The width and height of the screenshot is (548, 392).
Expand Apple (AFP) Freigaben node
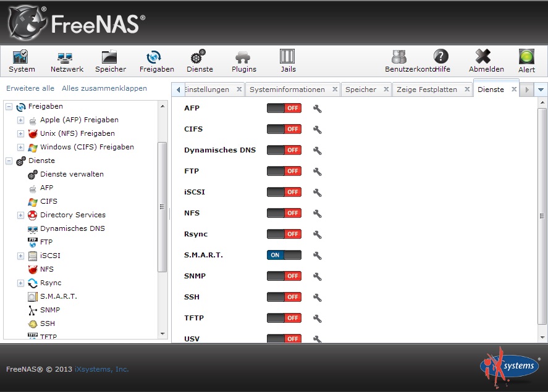coord(20,120)
